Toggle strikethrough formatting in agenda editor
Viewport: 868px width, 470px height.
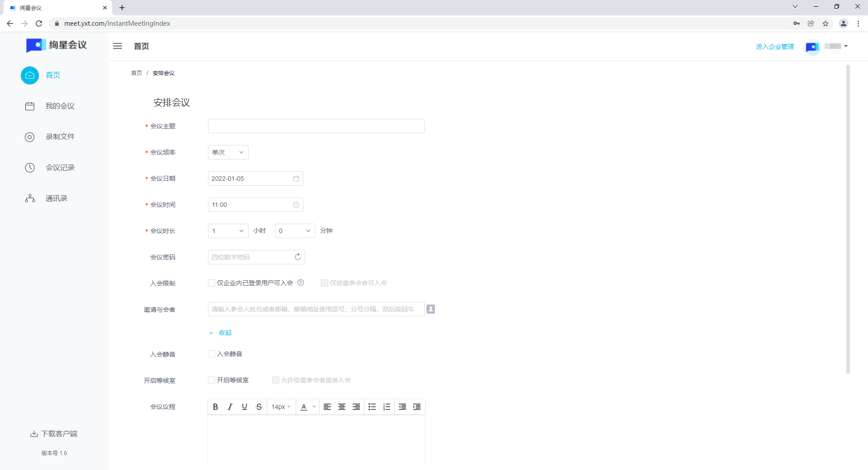[x=259, y=407]
